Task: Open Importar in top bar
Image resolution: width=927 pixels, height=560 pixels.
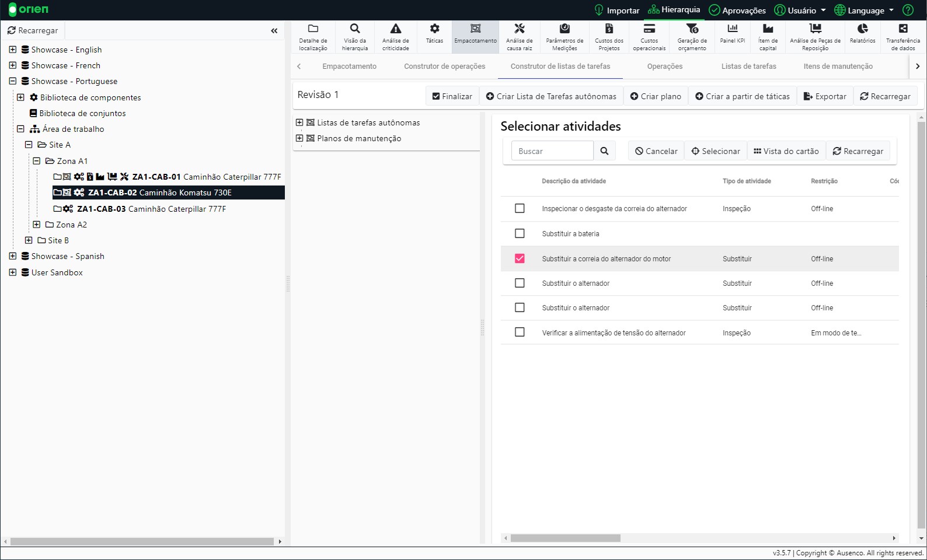Action: pyautogui.click(x=616, y=10)
